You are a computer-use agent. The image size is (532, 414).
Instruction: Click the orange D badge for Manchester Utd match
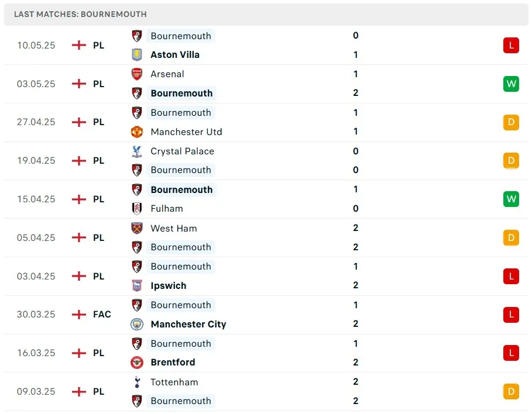coord(511,122)
